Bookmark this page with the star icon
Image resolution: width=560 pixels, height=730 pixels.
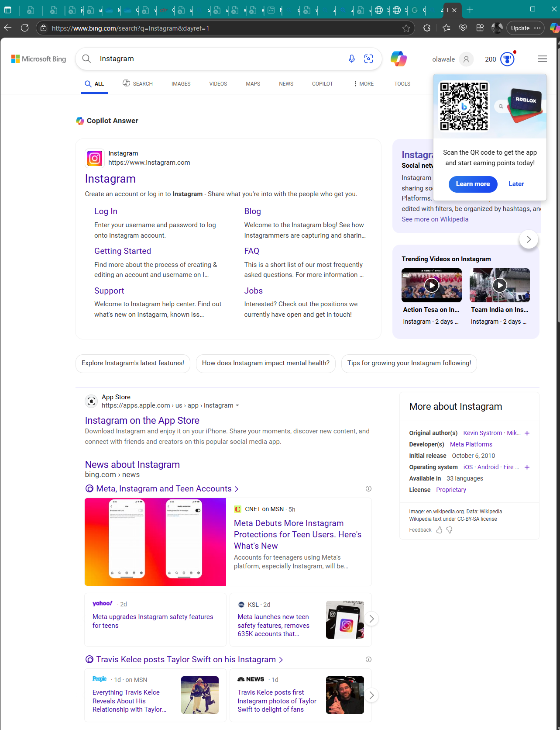coord(406,28)
